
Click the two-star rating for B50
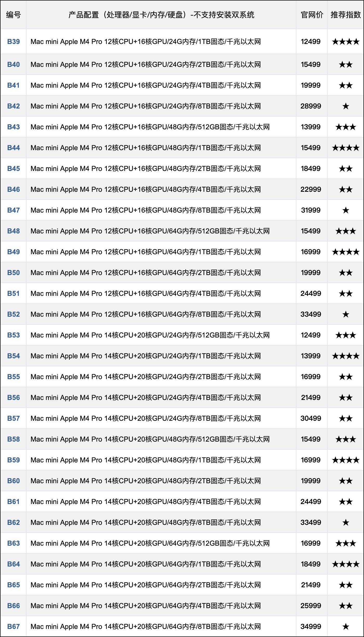(346, 273)
